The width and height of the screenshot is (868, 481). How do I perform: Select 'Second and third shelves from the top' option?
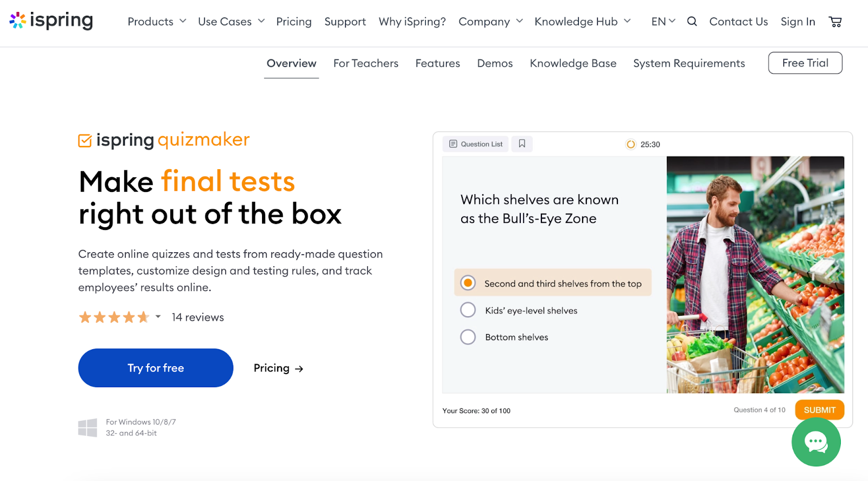click(552, 283)
